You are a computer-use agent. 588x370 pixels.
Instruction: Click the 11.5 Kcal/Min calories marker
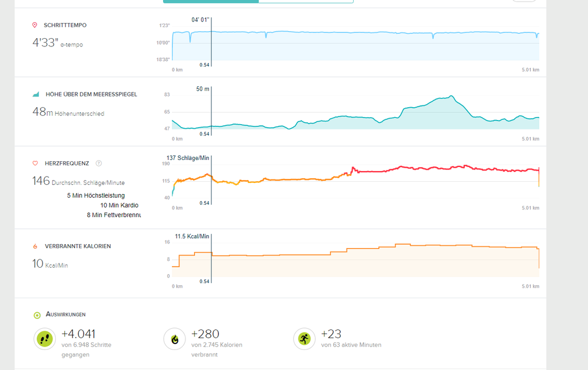pyautogui.click(x=192, y=236)
